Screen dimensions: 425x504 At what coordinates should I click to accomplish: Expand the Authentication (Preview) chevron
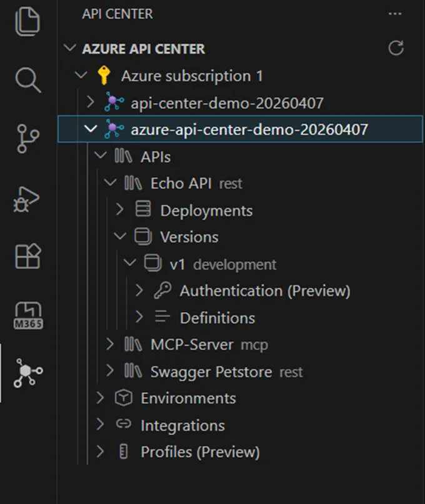tap(139, 290)
